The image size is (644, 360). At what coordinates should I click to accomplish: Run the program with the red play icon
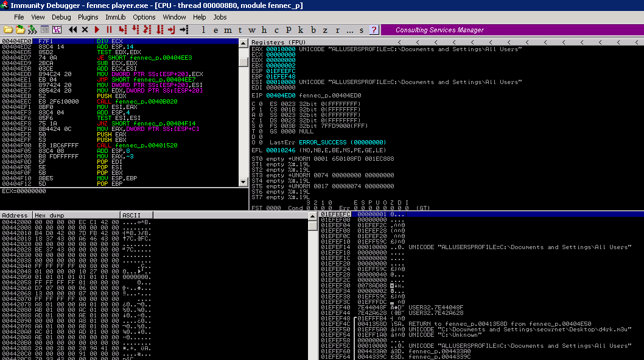tap(97, 30)
